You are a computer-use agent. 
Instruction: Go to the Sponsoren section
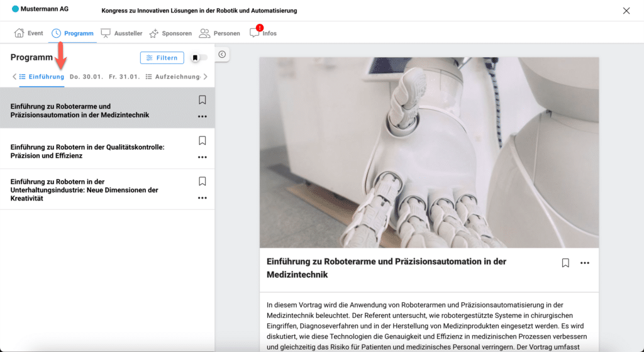(x=170, y=33)
